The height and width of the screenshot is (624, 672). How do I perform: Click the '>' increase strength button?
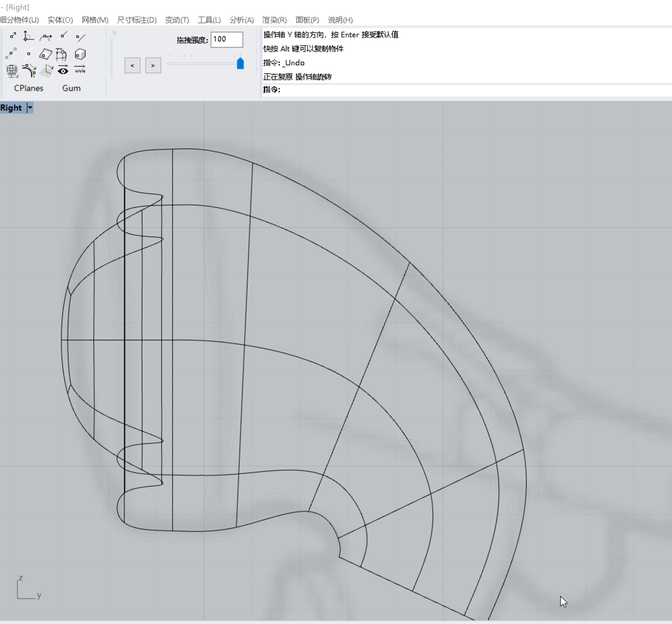tap(153, 65)
